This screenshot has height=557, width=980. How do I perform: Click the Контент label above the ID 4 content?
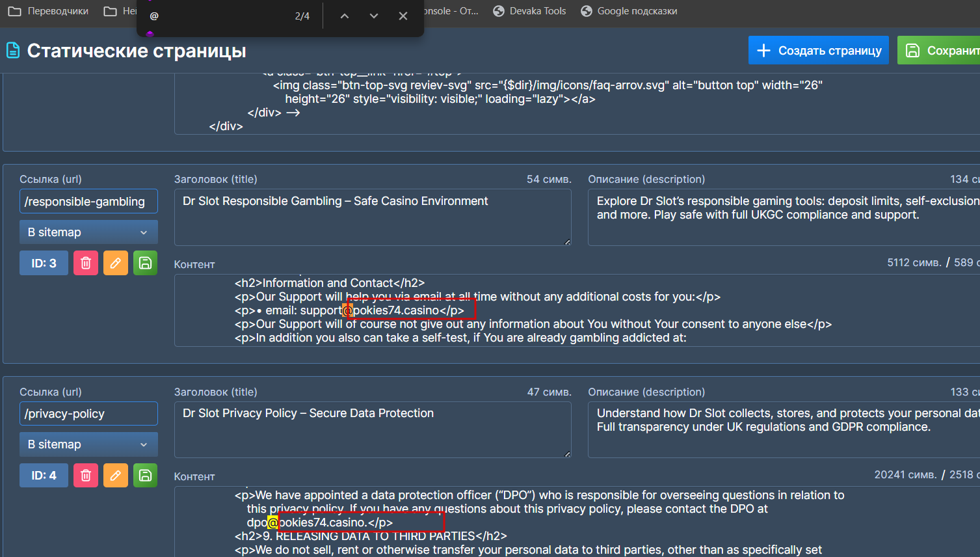coord(194,476)
